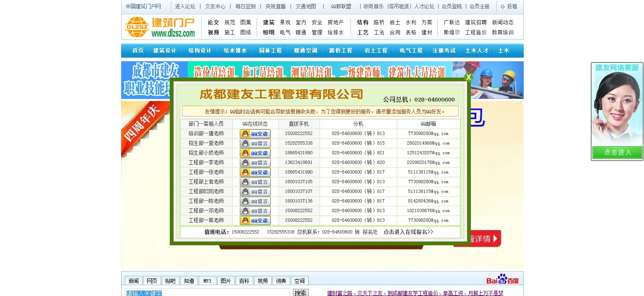Start QQ chat with 招生部小娇老师

pos(255,153)
